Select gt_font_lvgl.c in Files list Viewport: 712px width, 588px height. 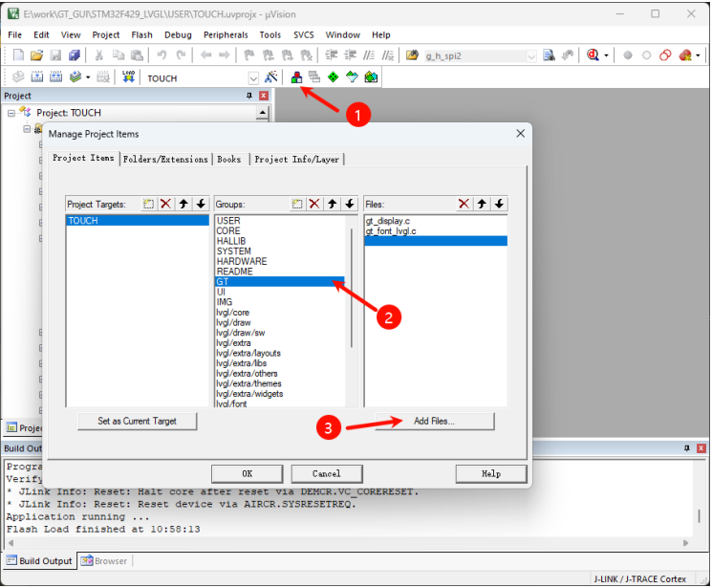tap(436, 230)
